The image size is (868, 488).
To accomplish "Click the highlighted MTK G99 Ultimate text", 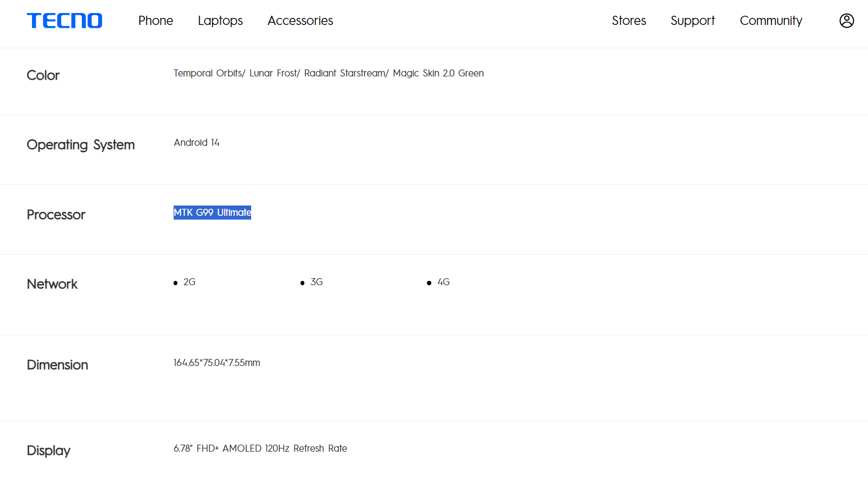I will [x=212, y=213].
